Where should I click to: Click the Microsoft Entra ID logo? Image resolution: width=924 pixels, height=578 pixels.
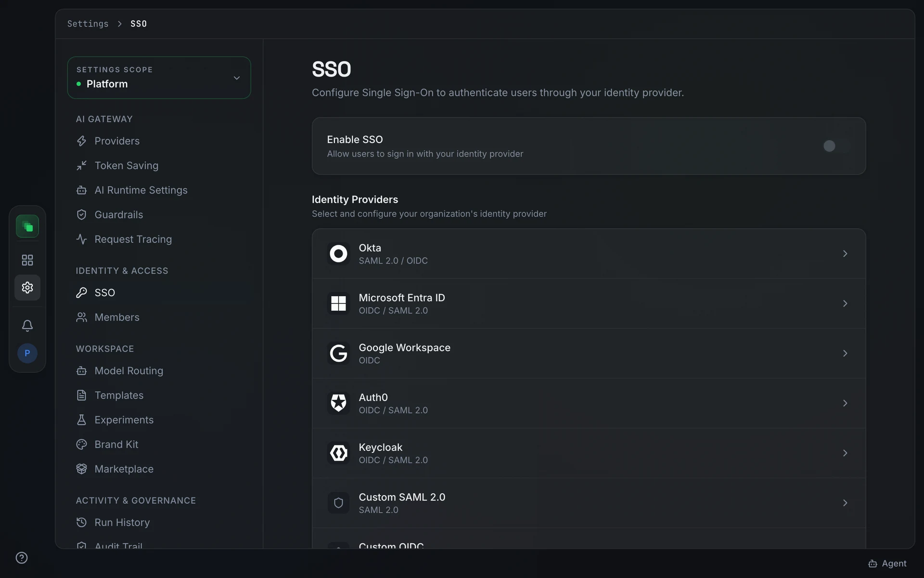338,303
